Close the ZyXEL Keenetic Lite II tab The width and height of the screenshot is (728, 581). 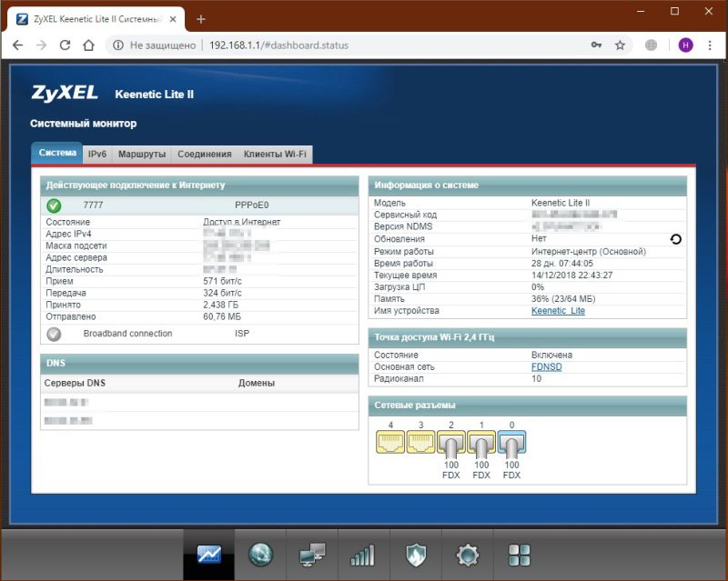[x=173, y=19]
